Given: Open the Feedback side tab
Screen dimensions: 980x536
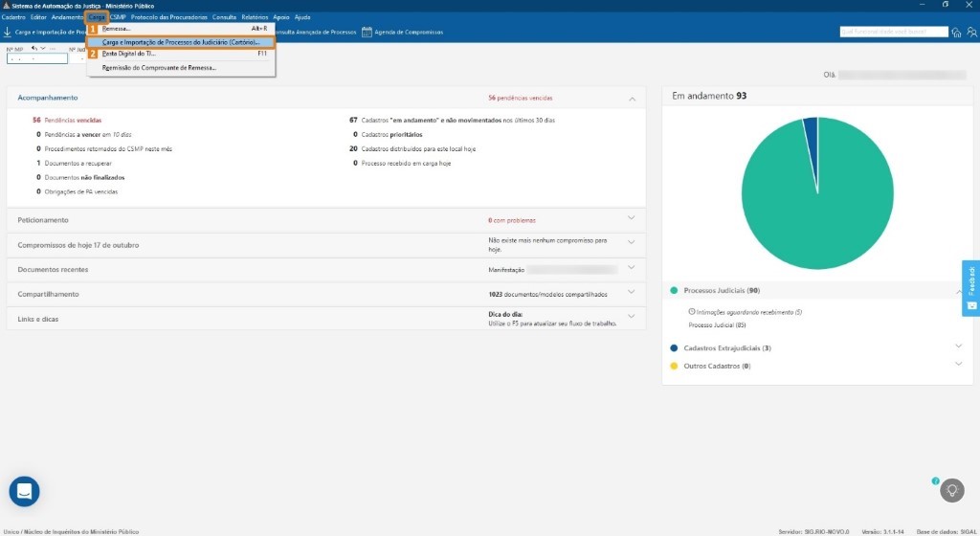Looking at the screenshot, I should pyautogui.click(x=970, y=288).
